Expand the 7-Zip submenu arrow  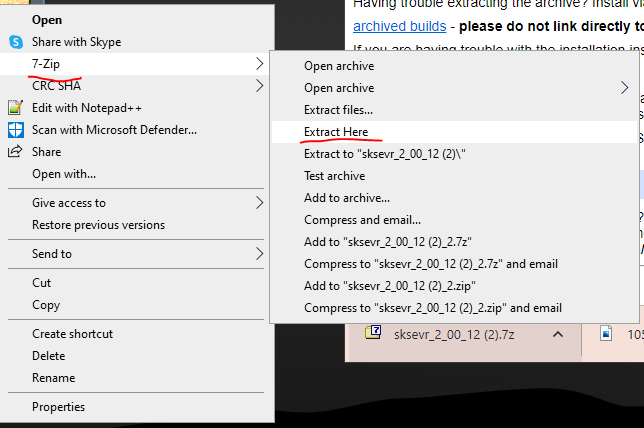tap(260, 64)
